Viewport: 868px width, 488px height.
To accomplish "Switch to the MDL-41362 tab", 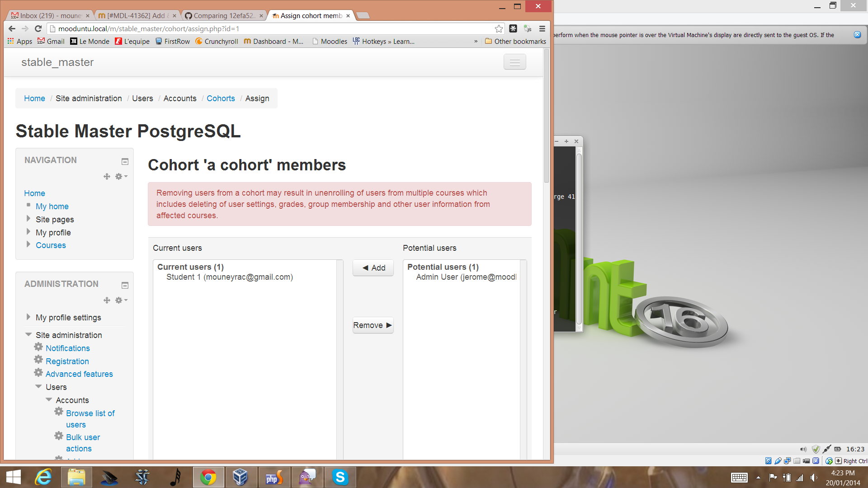I will click(137, 15).
